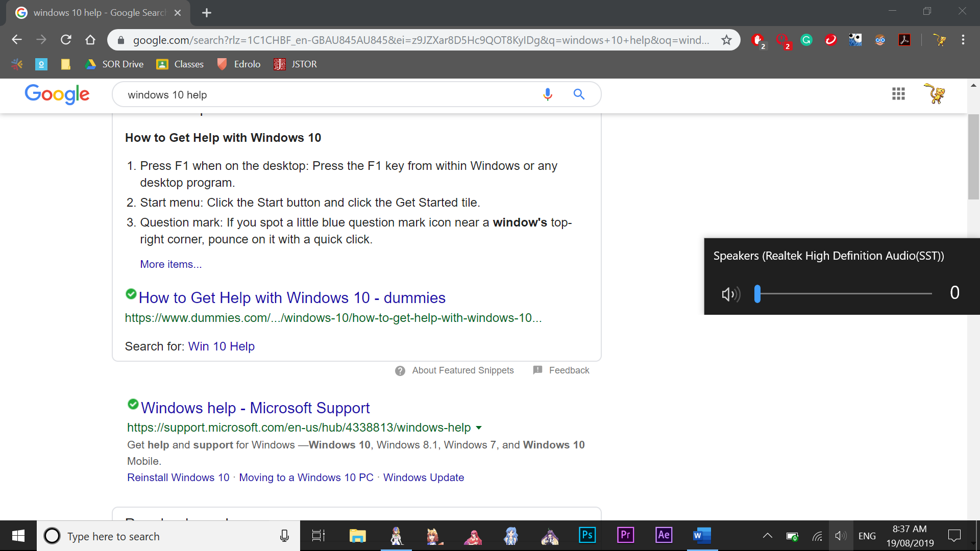This screenshot has height=551, width=980.
Task: Launch Premiere Pro from the taskbar
Action: click(x=626, y=535)
